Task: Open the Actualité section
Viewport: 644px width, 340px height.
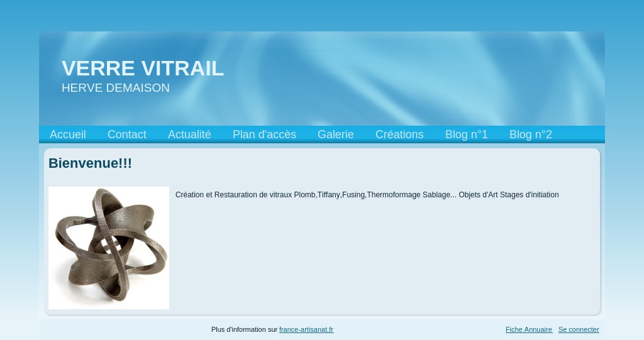Action: click(189, 134)
